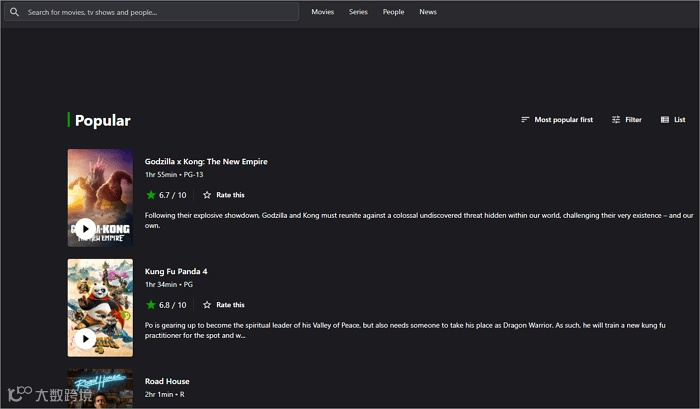Open the Filter options
This screenshot has width=700, height=409.
627,120
